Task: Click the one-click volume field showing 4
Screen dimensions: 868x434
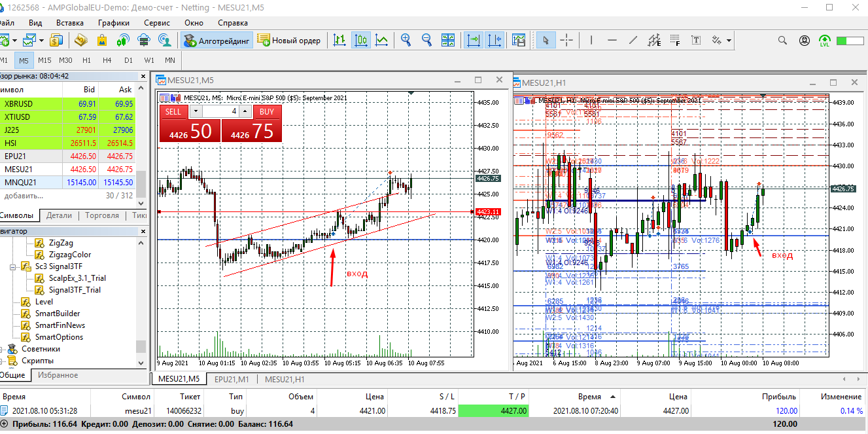Action: (220, 112)
